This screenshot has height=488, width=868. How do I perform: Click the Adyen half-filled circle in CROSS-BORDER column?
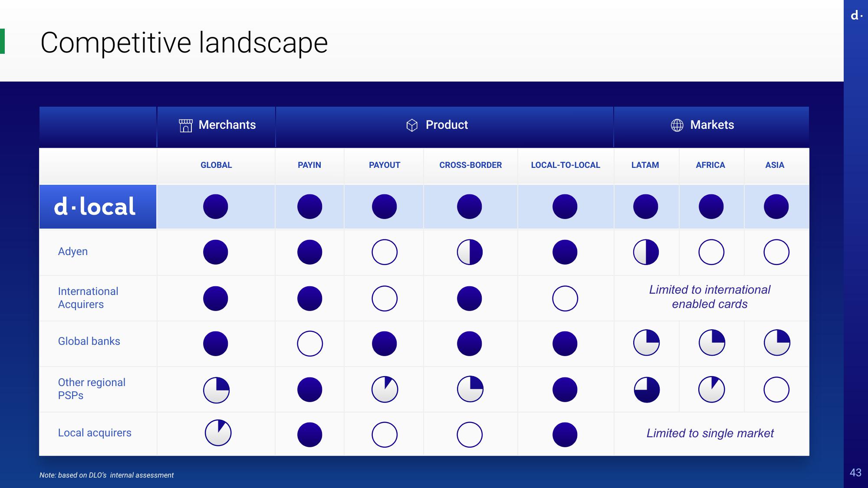(x=471, y=251)
